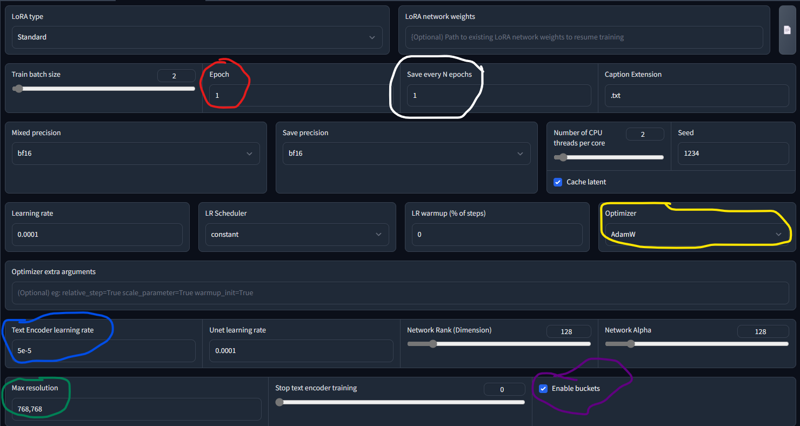Screen dimensions: 800x426
Task: Adjust the Stop text encoder training slider
Action: pyautogui.click(x=400, y=403)
